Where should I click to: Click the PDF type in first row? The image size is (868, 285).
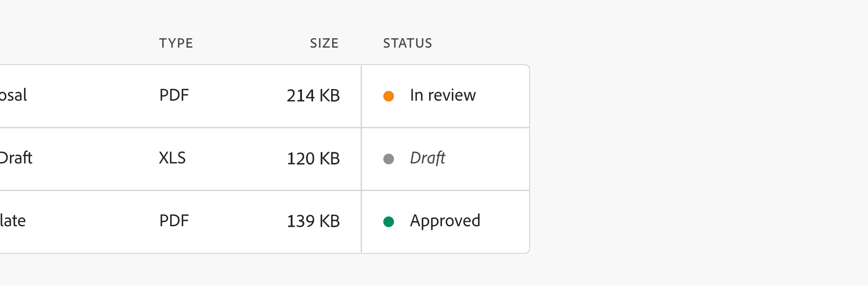point(174,95)
